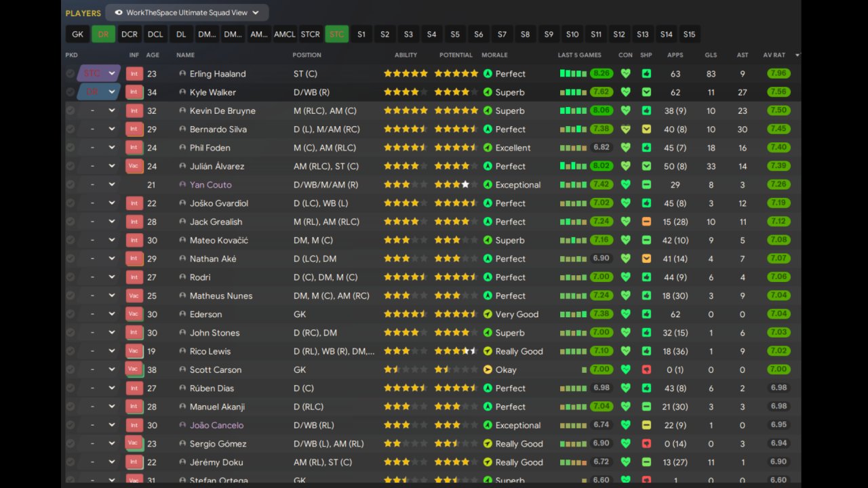Click Phil Foden's 6.82 last-game rating badge

click(x=601, y=148)
